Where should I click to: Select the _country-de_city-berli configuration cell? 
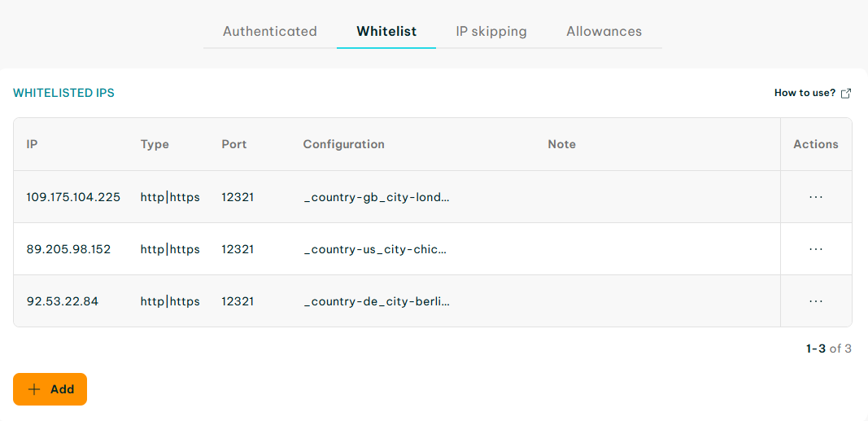377,302
